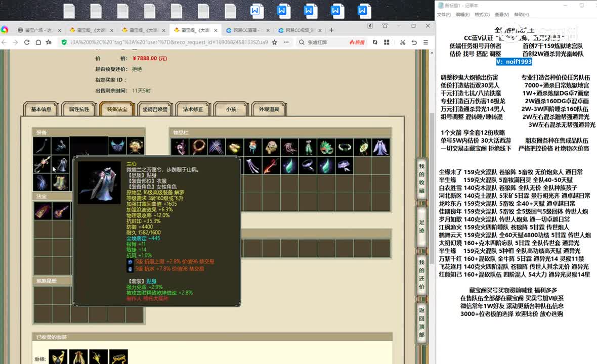Click the scissors screenshot icon in browser toolbar
Image resolution: width=597 pixels, height=364 pixels.
click(402, 42)
